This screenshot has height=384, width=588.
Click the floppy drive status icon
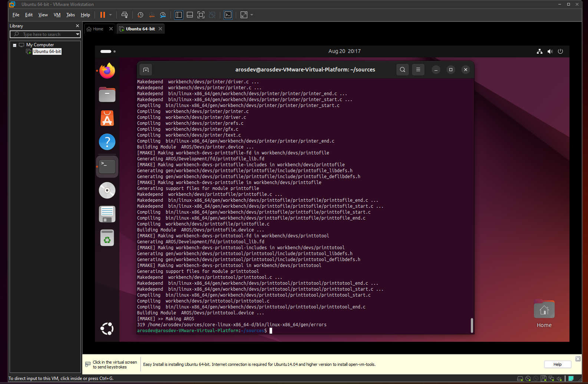[544, 378]
